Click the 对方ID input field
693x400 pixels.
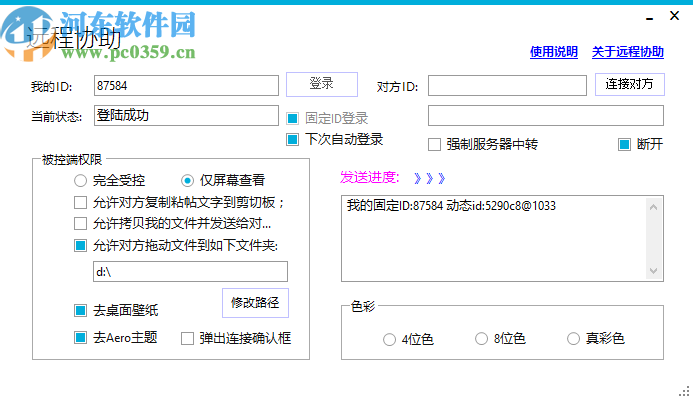pyautogui.click(x=507, y=85)
